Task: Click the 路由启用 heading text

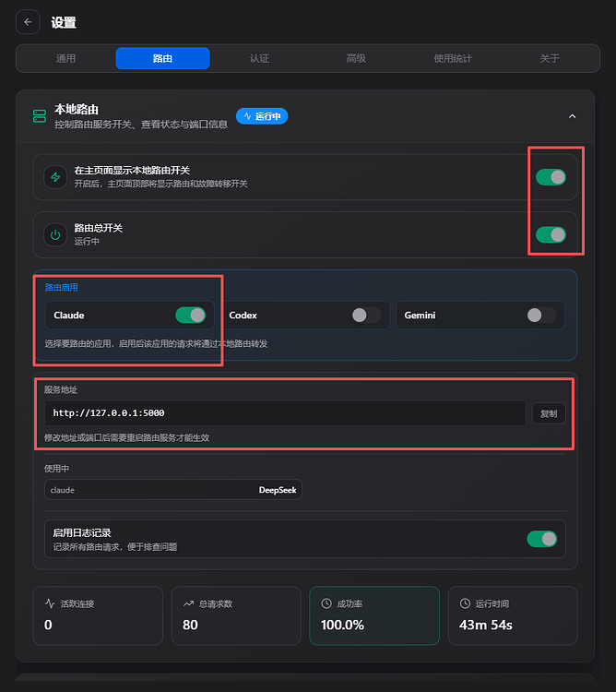Action: tap(61, 287)
